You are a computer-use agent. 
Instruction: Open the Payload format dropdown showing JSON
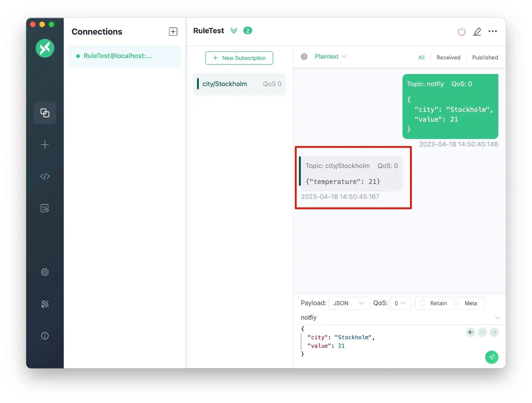(x=348, y=303)
